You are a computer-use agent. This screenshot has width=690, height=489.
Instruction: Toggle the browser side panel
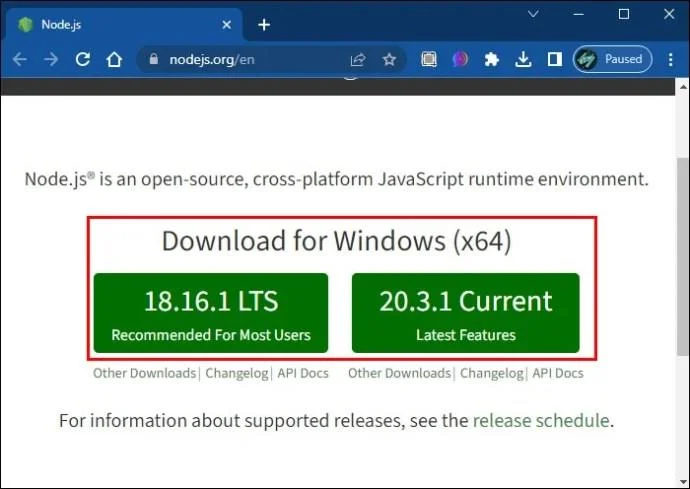coord(554,59)
